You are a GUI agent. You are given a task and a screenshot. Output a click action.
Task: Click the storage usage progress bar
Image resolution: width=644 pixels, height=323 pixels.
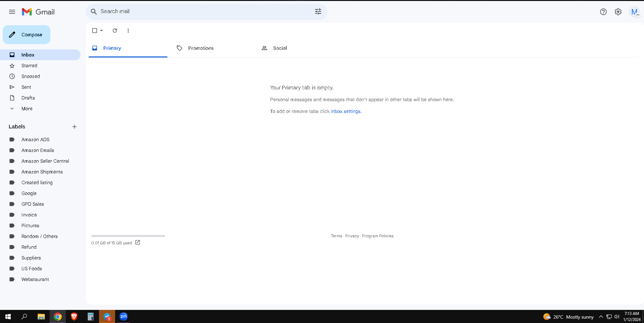point(128,236)
